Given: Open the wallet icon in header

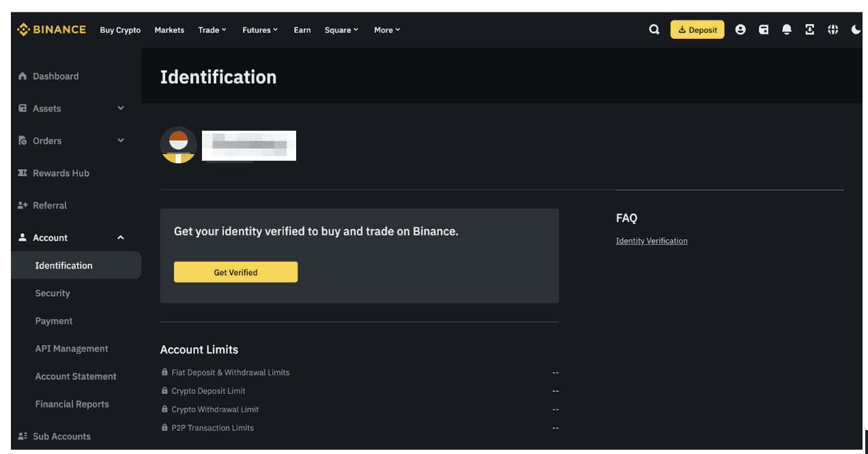Looking at the screenshot, I should (x=764, y=30).
